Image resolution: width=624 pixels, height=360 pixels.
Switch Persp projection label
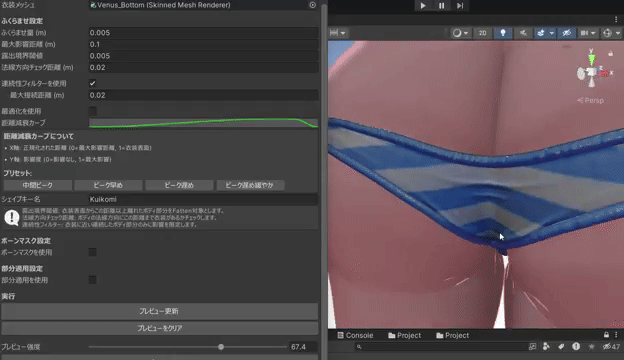click(591, 100)
